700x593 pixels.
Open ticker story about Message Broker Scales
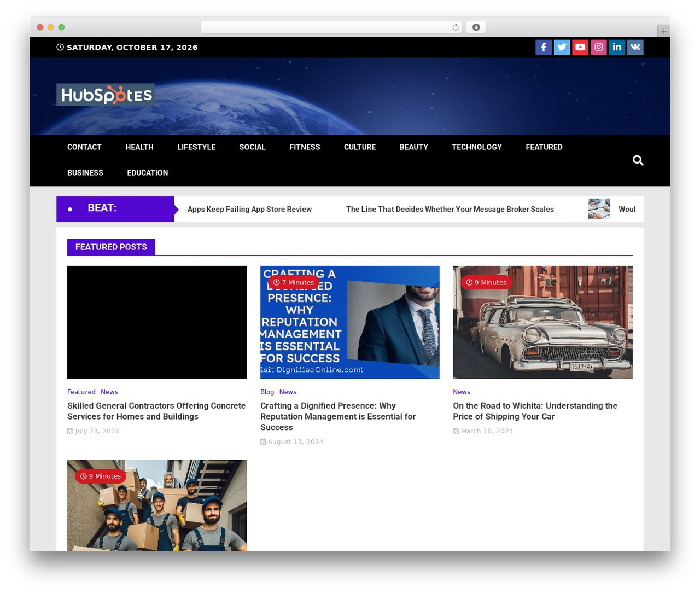pos(450,210)
